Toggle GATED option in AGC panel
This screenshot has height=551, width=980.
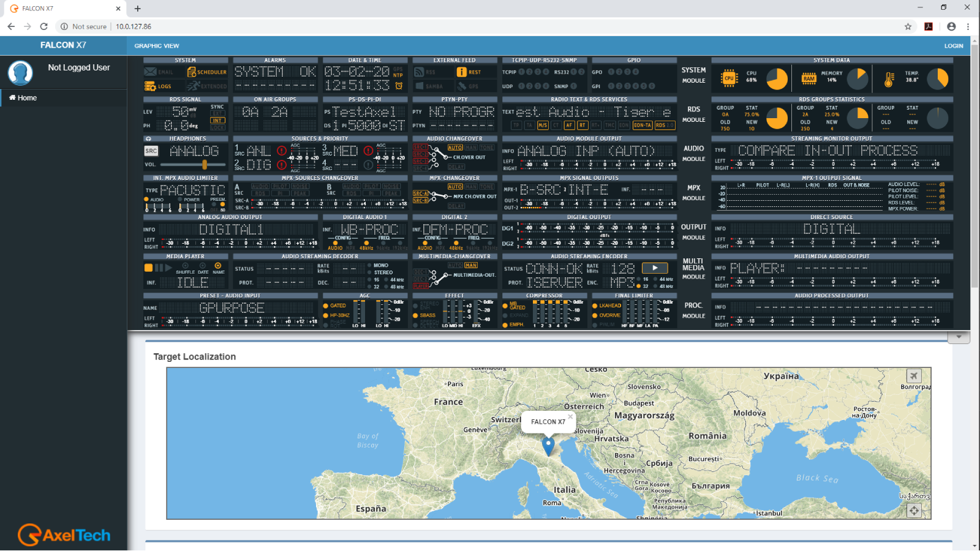pyautogui.click(x=334, y=305)
